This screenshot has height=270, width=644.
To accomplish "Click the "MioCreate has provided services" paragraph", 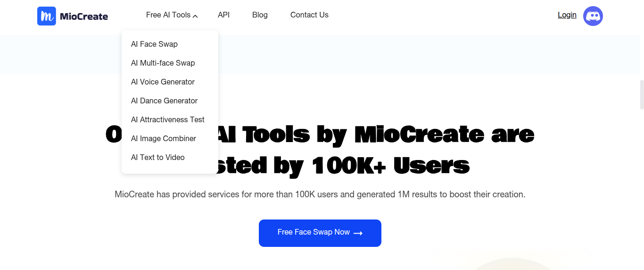I will [x=320, y=194].
